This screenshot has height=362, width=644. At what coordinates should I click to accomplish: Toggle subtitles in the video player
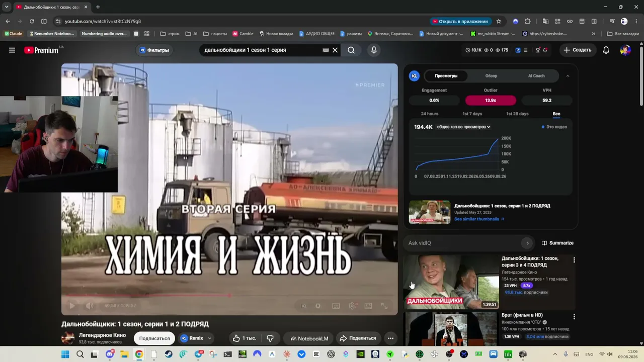tap(336, 306)
